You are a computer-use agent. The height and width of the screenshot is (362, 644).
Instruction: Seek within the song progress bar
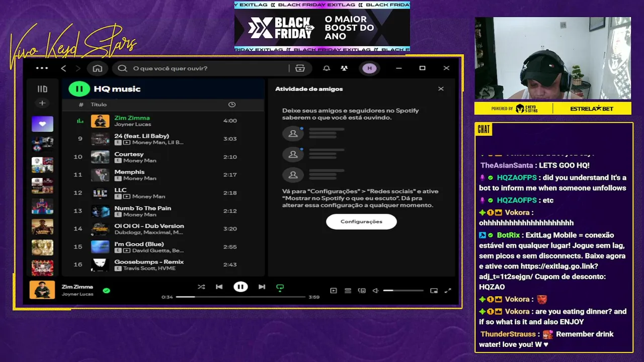point(240,297)
